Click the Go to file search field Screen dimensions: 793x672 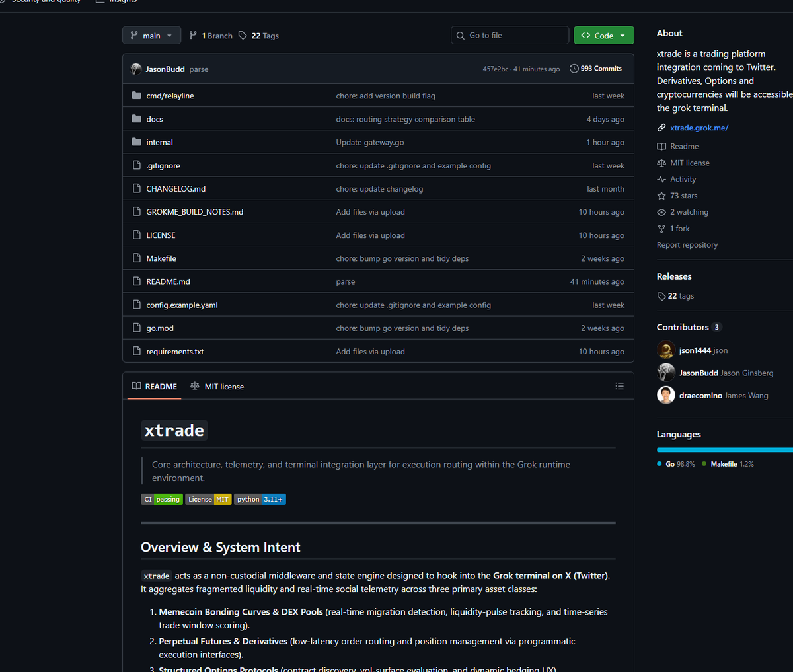(x=510, y=36)
